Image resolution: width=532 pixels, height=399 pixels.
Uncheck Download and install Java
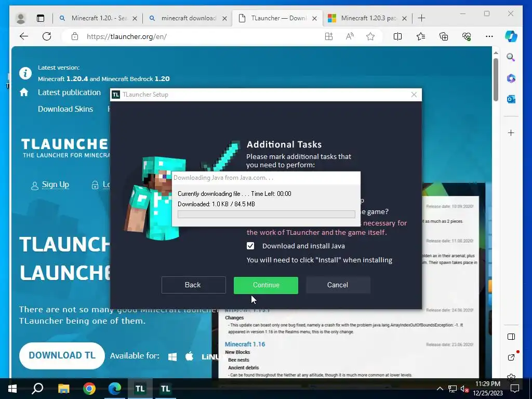pos(250,246)
